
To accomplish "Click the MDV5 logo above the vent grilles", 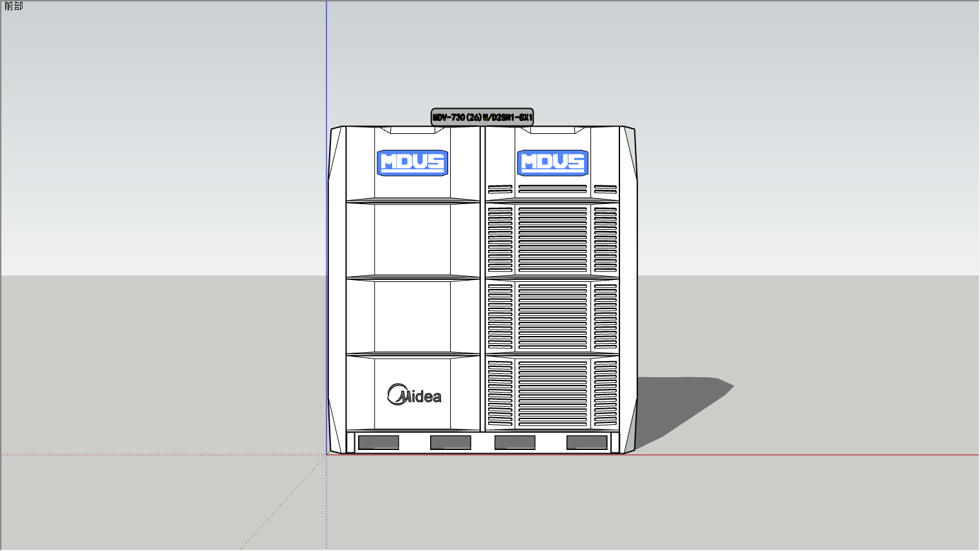I will [x=552, y=163].
